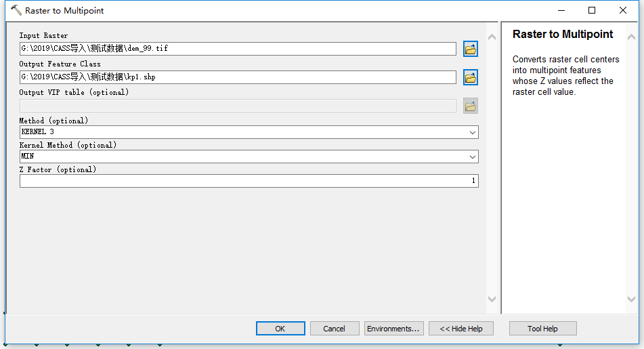Click inside the Input Raster path field
Screen dimensions: 644x349
tap(237, 49)
